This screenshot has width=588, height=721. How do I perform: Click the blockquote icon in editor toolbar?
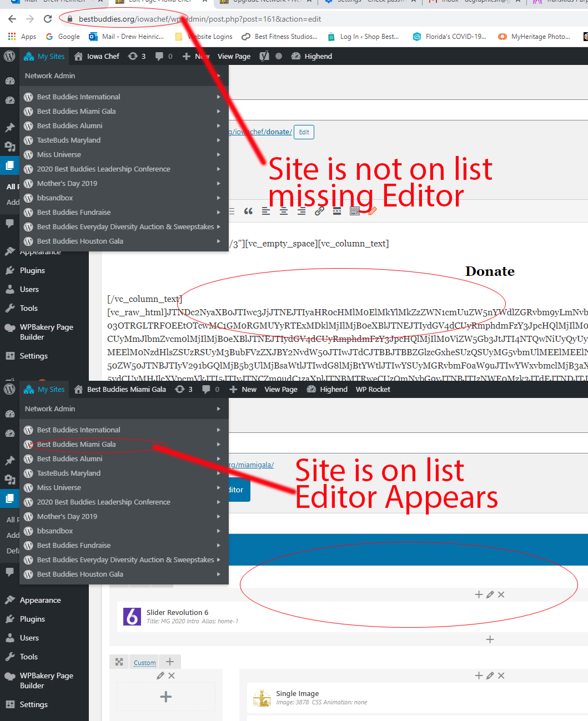point(248,211)
